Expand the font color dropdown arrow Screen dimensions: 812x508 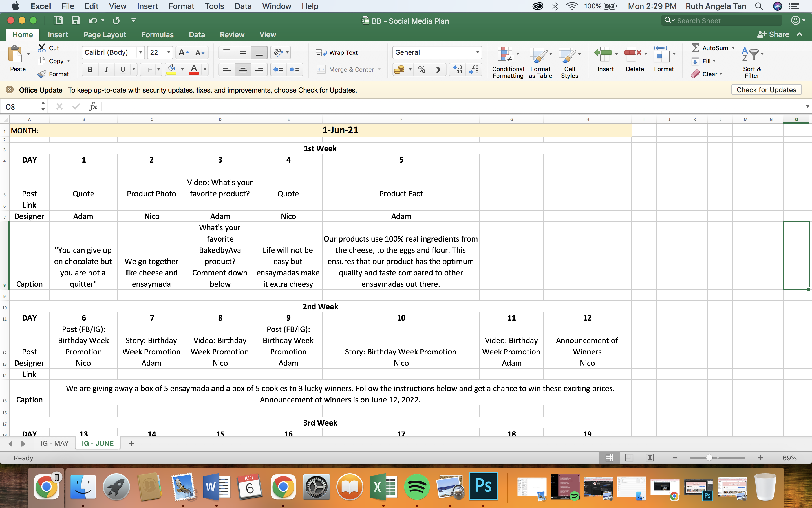205,69
